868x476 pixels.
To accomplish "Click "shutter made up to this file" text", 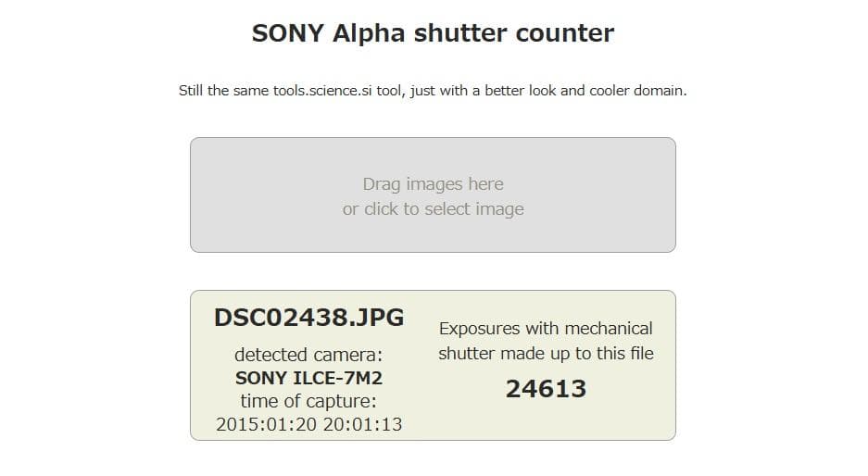I will coord(546,353).
